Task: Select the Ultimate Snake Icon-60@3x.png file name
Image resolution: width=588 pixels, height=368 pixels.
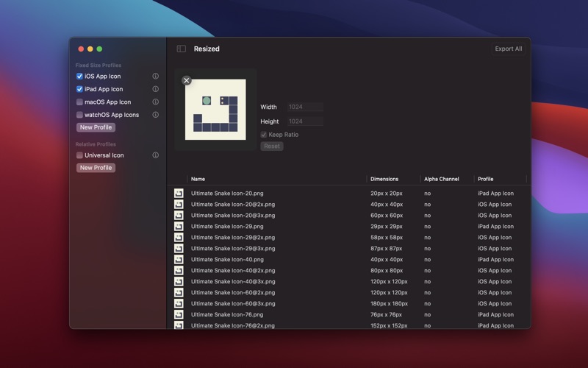Action: [x=233, y=303]
